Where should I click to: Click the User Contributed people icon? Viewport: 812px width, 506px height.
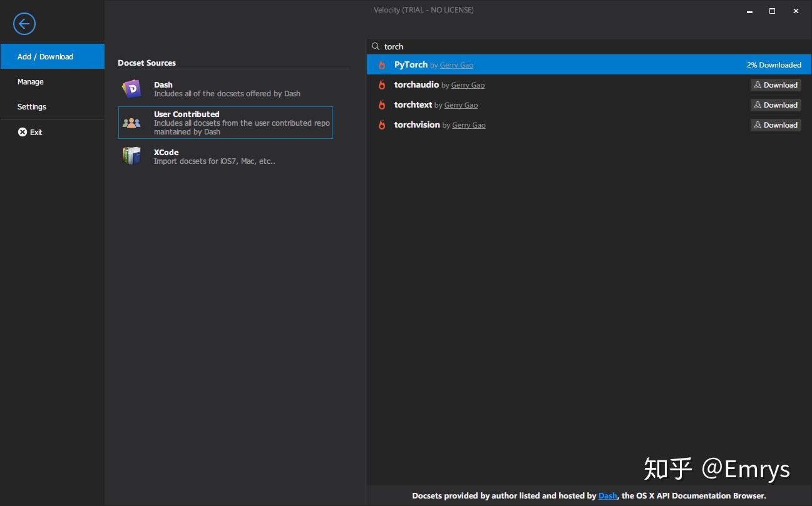point(131,123)
